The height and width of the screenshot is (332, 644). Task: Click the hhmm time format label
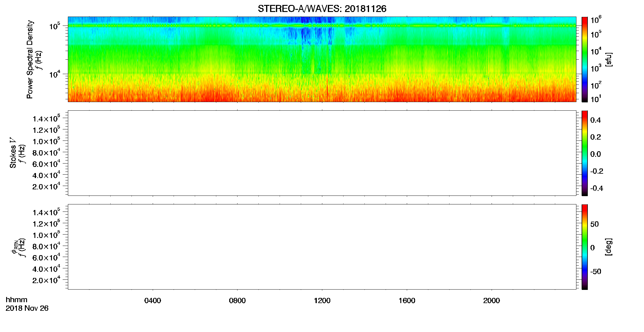coord(17,300)
